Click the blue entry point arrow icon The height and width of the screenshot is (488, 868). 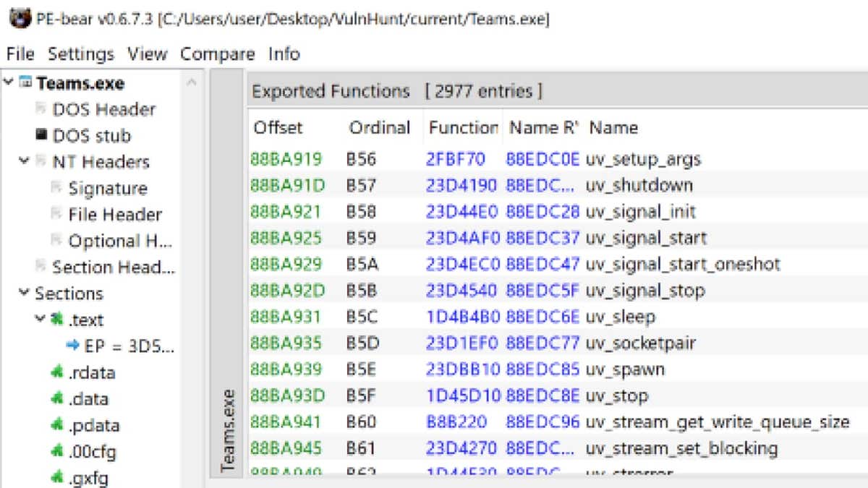(x=73, y=346)
